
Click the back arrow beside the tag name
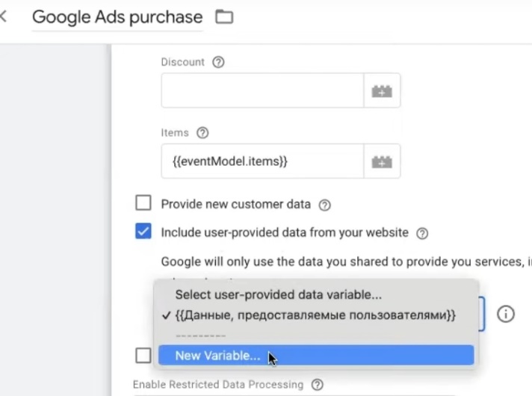coord(4,16)
